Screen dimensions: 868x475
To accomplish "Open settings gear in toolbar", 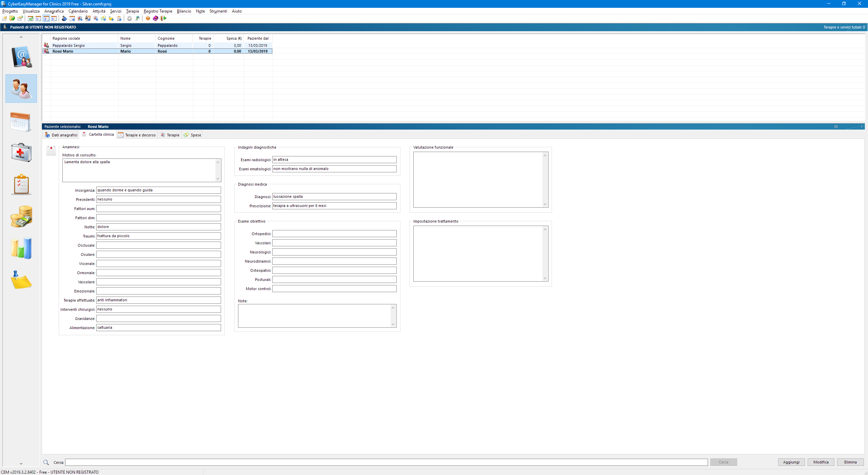I will 130,18.
